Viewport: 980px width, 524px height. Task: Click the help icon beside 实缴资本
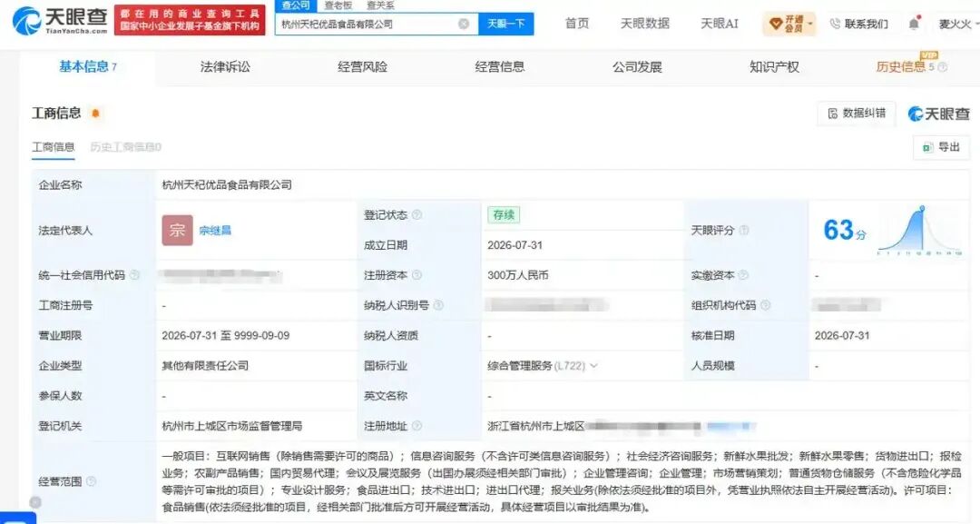click(x=744, y=275)
